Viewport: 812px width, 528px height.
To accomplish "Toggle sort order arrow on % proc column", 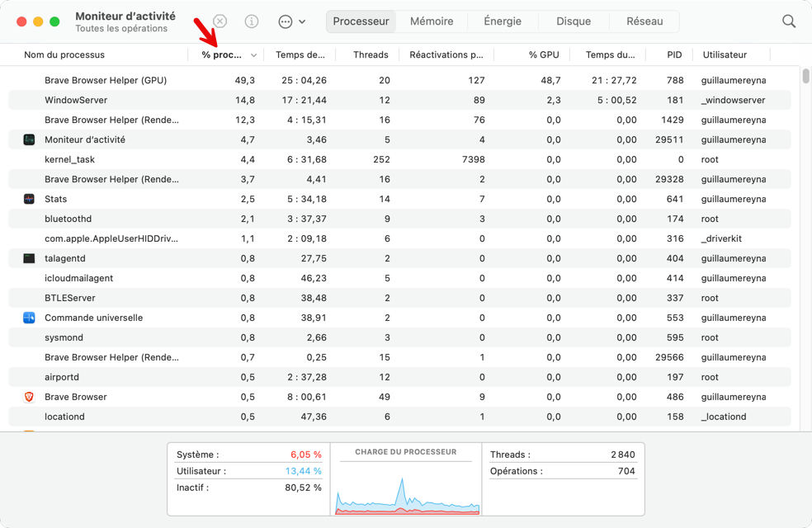I will coord(254,55).
